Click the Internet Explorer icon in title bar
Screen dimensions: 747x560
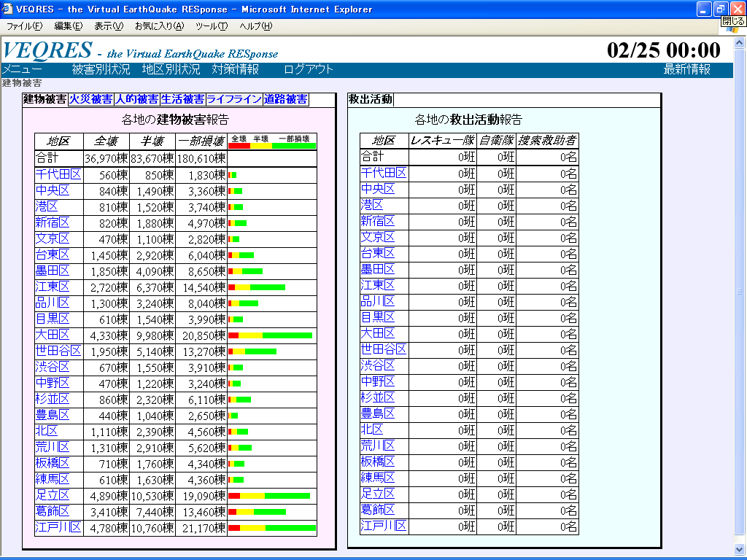7,9
